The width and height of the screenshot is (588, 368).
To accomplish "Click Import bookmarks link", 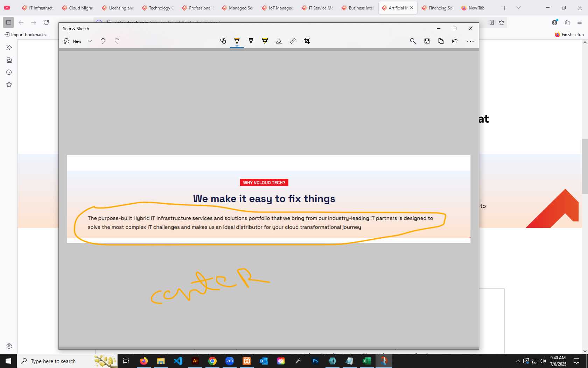I will (x=27, y=34).
